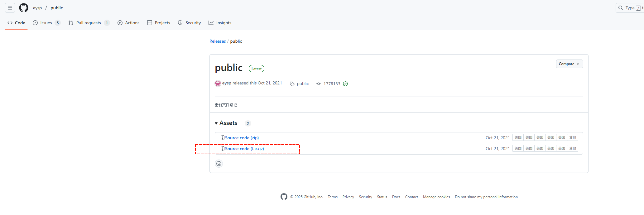Viewport: 644px width, 215px height.
Task: Click the tar.gz file icon
Action: pyautogui.click(x=222, y=148)
